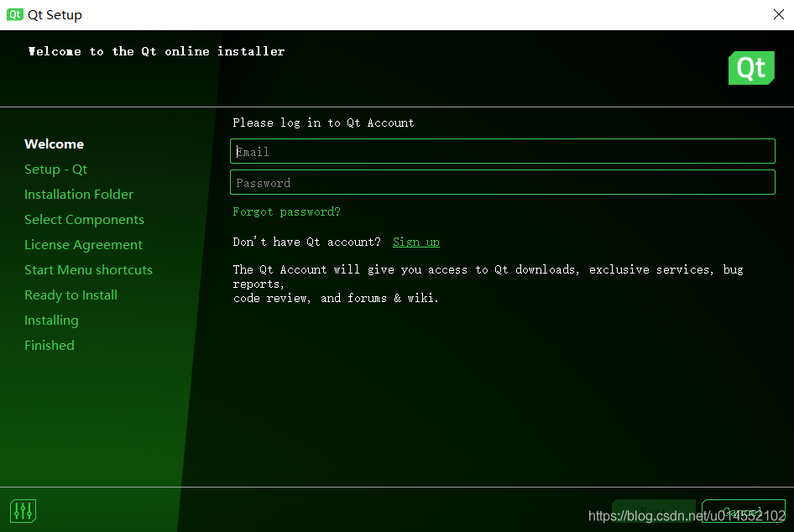Click the Qt icon in title bar

click(14, 14)
